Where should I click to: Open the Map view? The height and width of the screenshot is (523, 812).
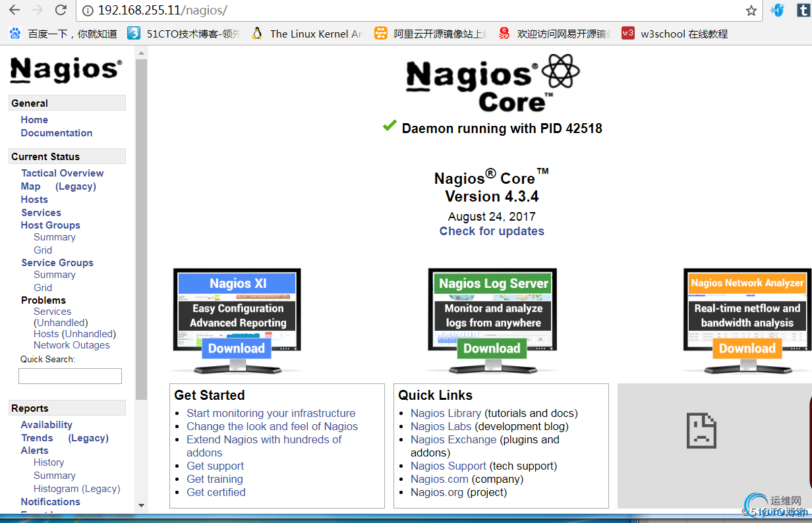pyautogui.click(x=30, y=186)
